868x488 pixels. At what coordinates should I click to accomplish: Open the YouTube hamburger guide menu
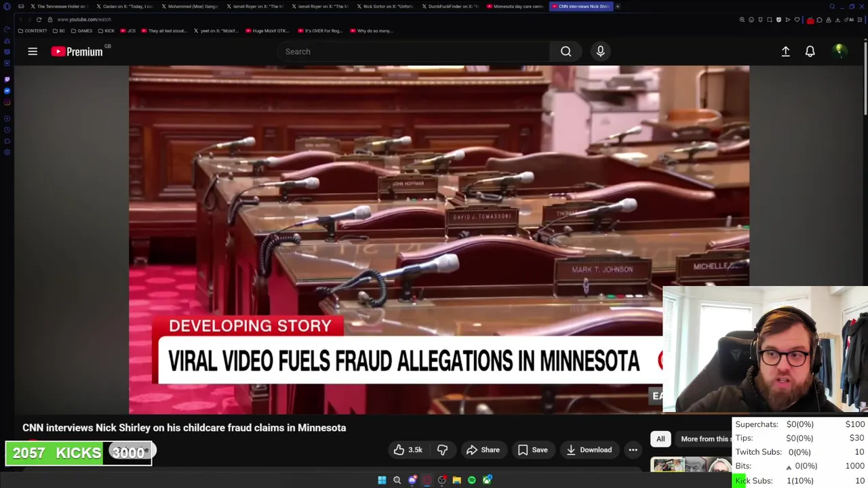(x=33, y=52)
